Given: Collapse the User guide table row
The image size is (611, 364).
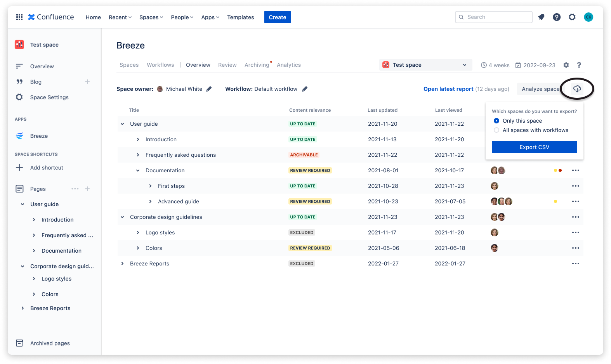Looking at the screenshot, I should [122, 124].
